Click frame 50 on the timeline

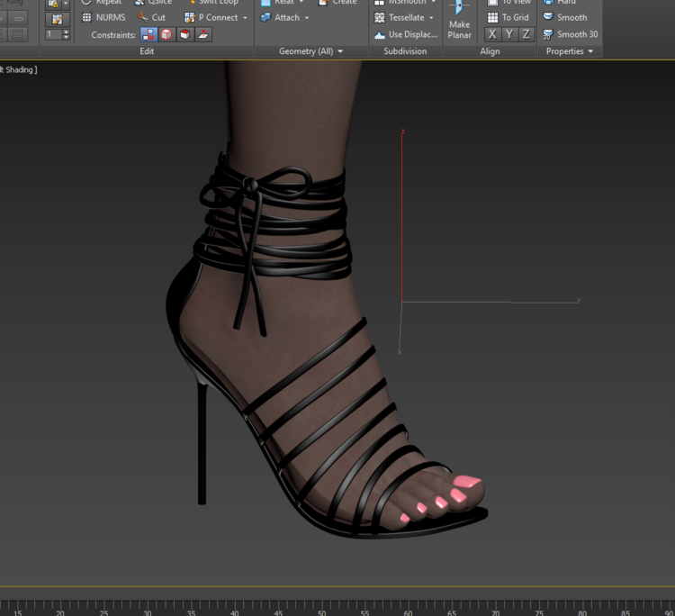click(x=321, y=612)
